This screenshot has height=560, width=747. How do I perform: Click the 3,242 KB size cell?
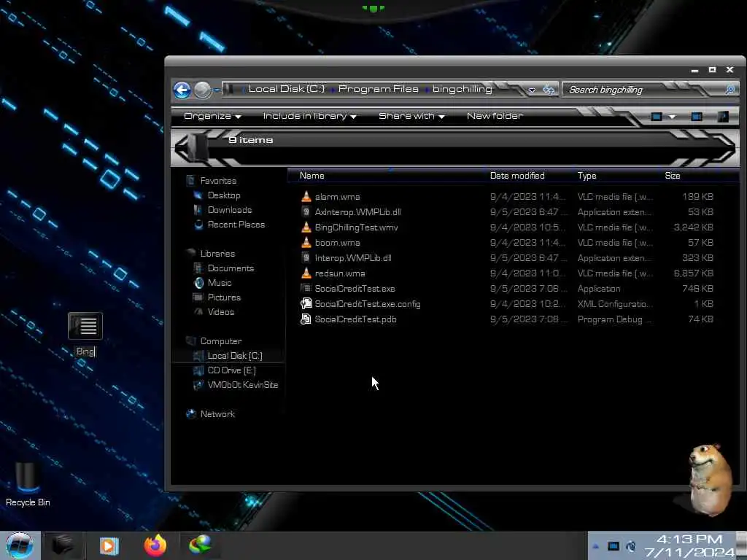[x=693, y=227]
